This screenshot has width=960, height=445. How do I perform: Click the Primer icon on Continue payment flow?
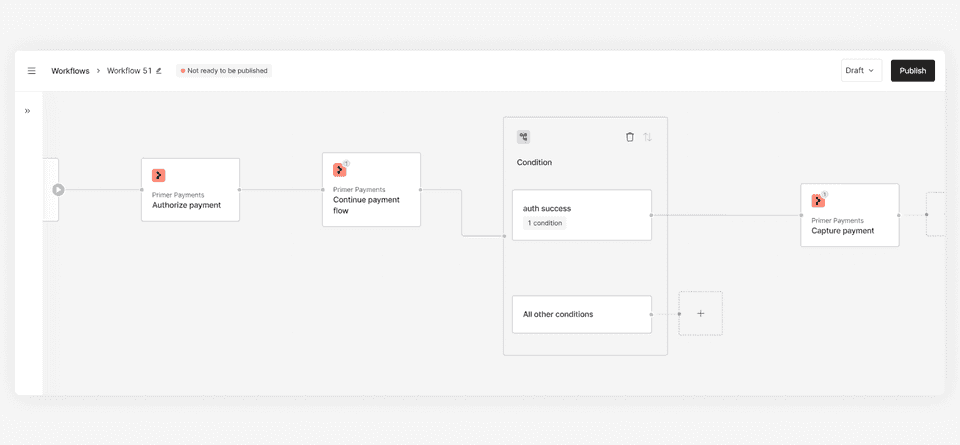click(x=339, y=170)
